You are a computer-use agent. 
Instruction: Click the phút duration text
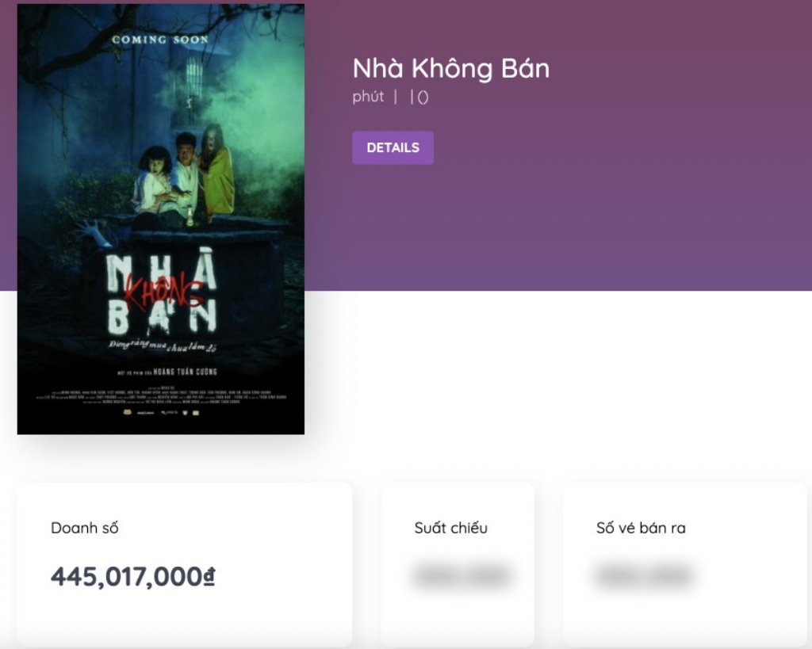pos(368,97)
